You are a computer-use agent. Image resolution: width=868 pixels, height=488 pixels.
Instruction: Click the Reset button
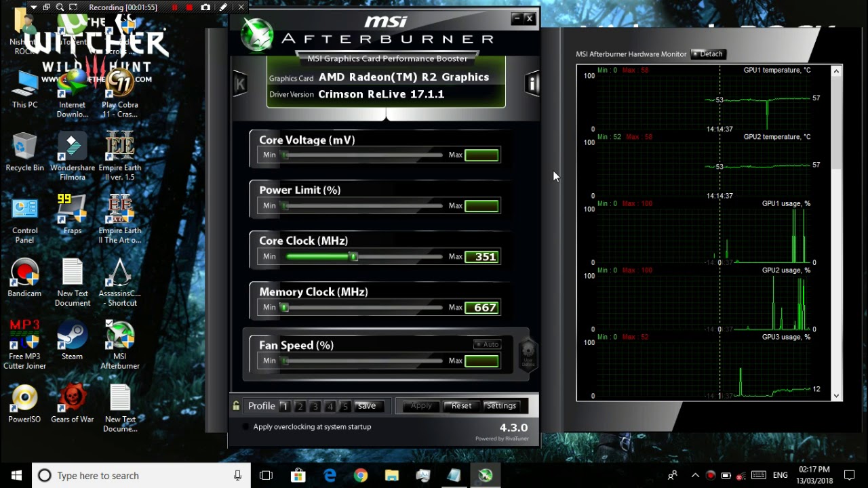(x=462, y=406)
